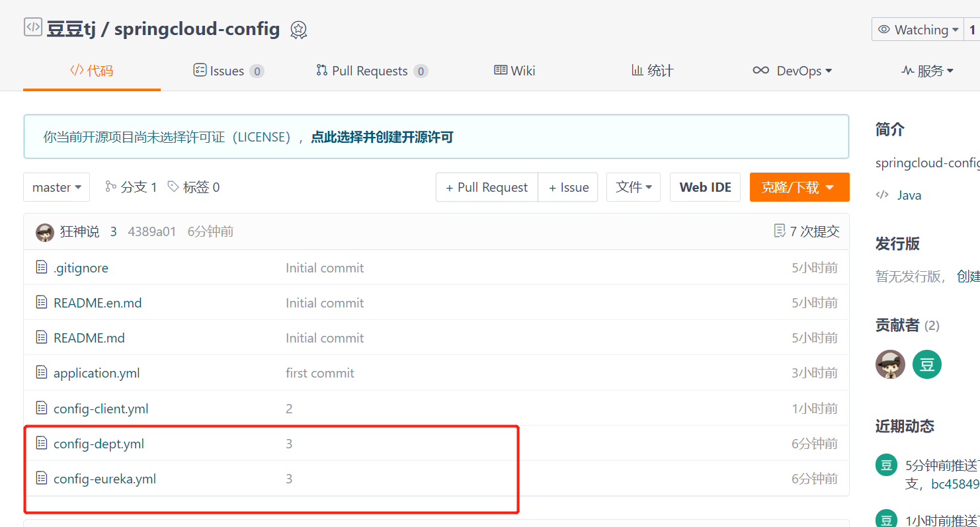980x527 pixels.
Task: Open the config-eureka.yml file
Action: coord(104,479)
